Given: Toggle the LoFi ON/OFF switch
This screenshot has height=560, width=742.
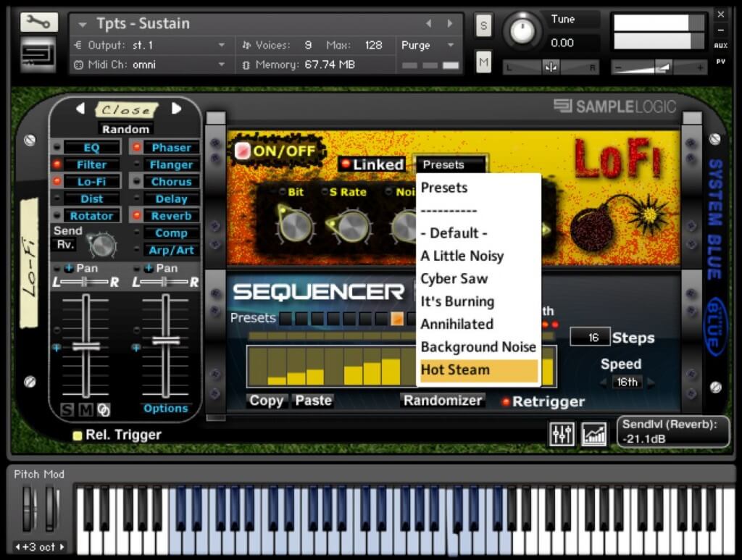Looking at the screenshot, I should (x=243, y=151).
